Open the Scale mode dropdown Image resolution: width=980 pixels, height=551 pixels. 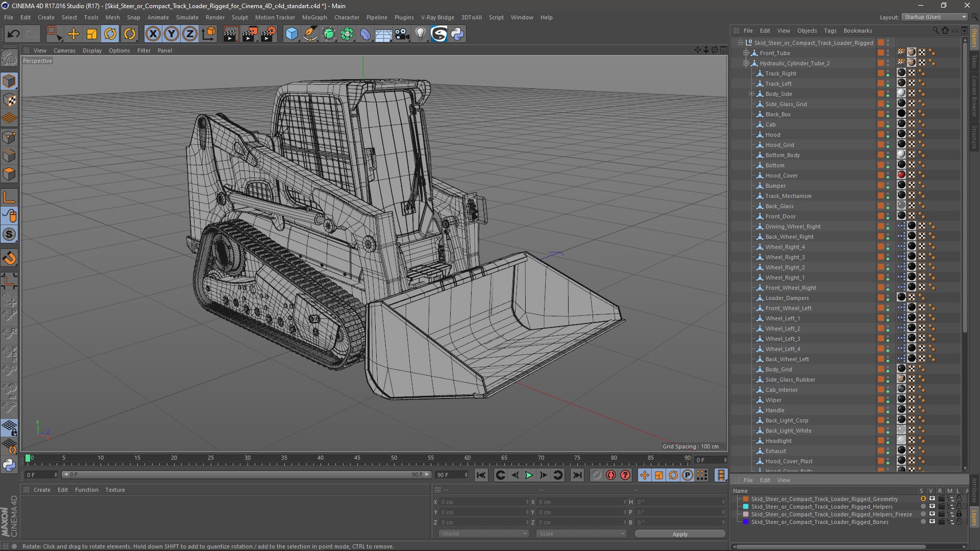tap(581, 534)
